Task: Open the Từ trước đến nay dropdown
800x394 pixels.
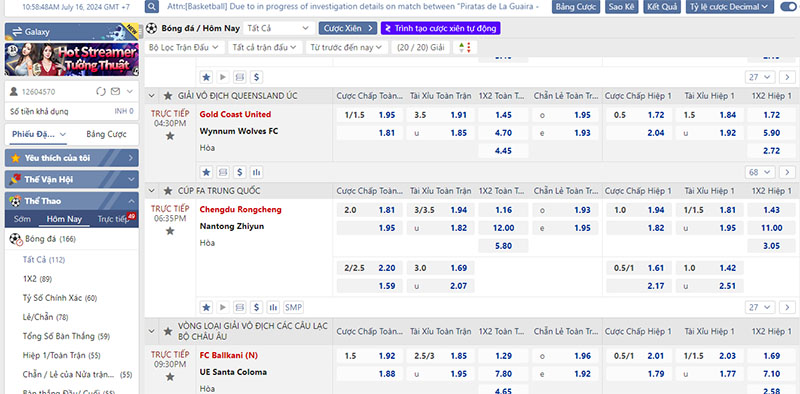Action: 346,47
